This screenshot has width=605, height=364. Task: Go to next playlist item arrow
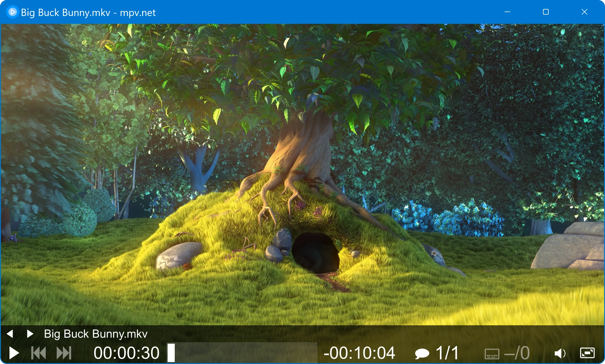pyautogui.click(x=30, y=334)
